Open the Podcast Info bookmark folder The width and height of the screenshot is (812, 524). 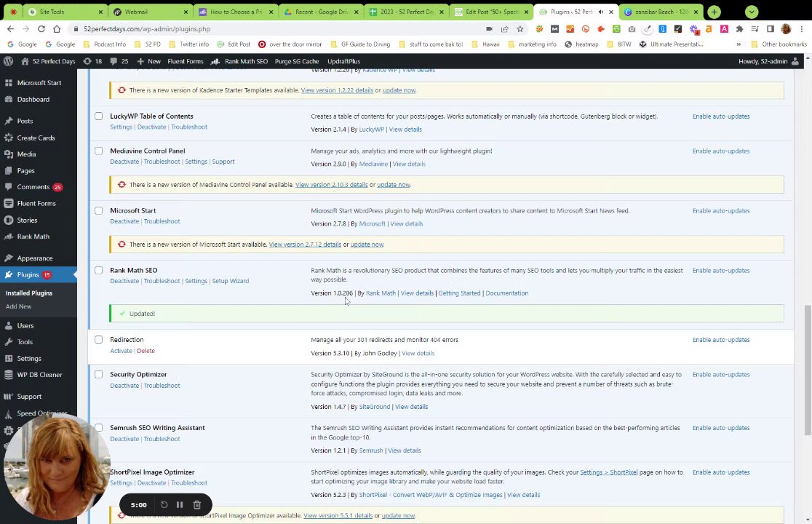pyautogui.click(x=104, y=44)
